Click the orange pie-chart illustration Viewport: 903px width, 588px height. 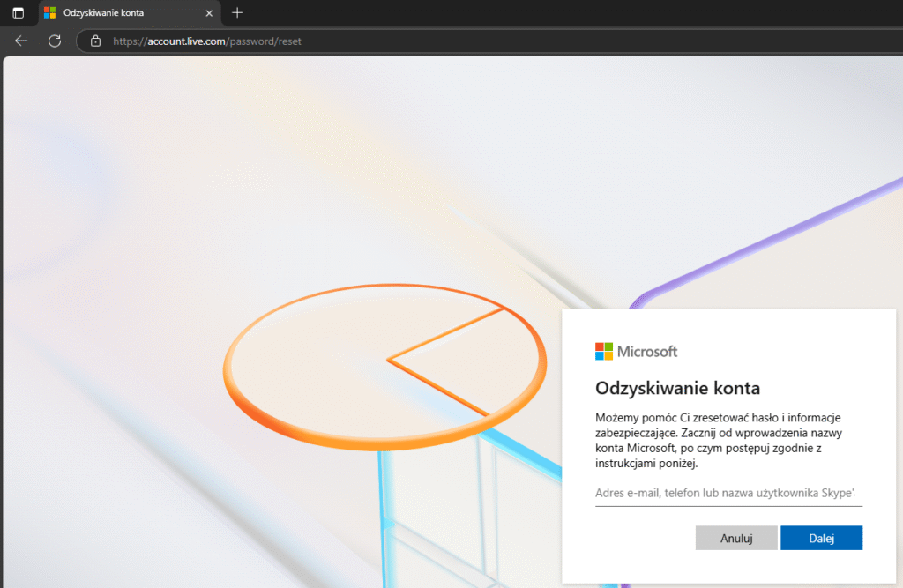point(384,361)
